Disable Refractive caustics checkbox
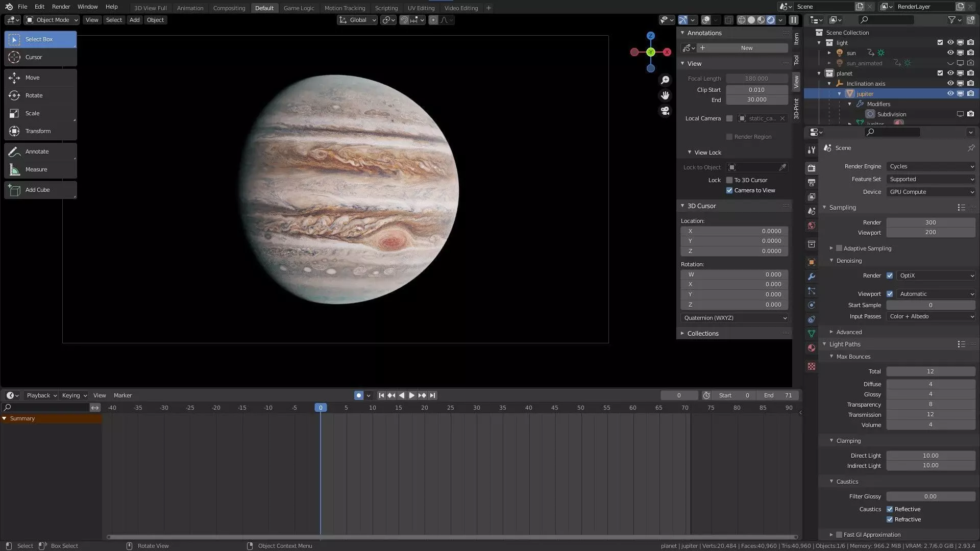Viewport: 980px width, 551px height. tap(890, 519)
